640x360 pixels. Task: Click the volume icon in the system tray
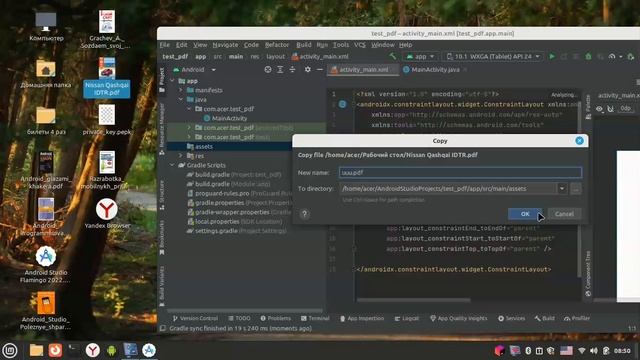[x=594, y=351]
